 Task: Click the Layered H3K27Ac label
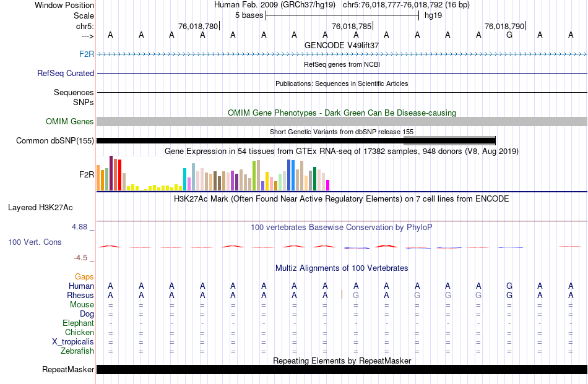click(40, 208)
